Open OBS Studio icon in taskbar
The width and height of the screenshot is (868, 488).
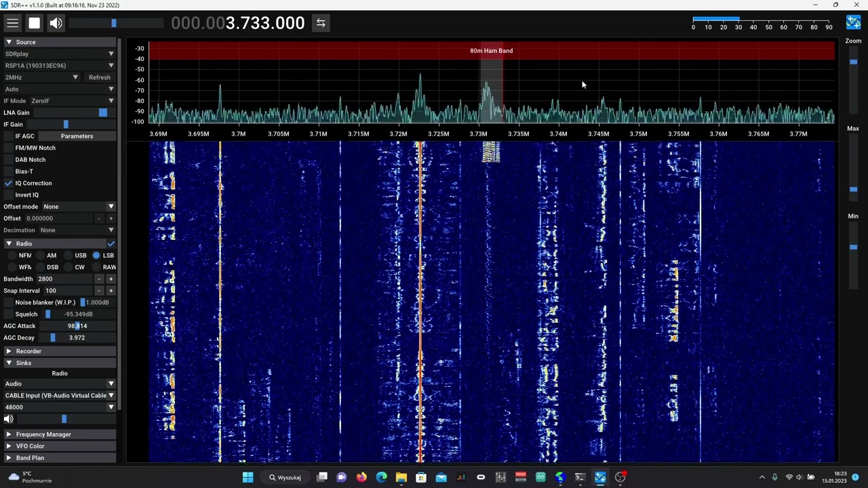coord(620,477)
